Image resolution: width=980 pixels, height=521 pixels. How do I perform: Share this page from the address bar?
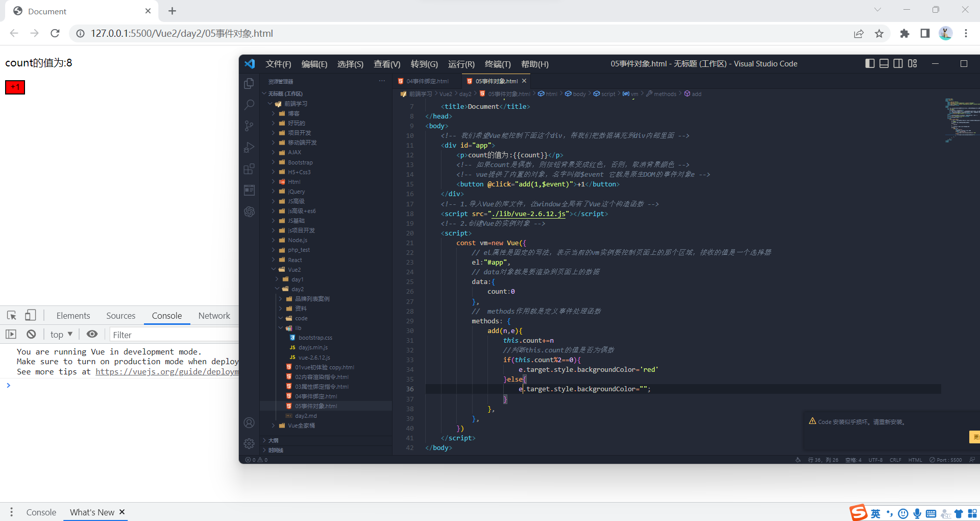pyautogui.click(x=859, y=33)
